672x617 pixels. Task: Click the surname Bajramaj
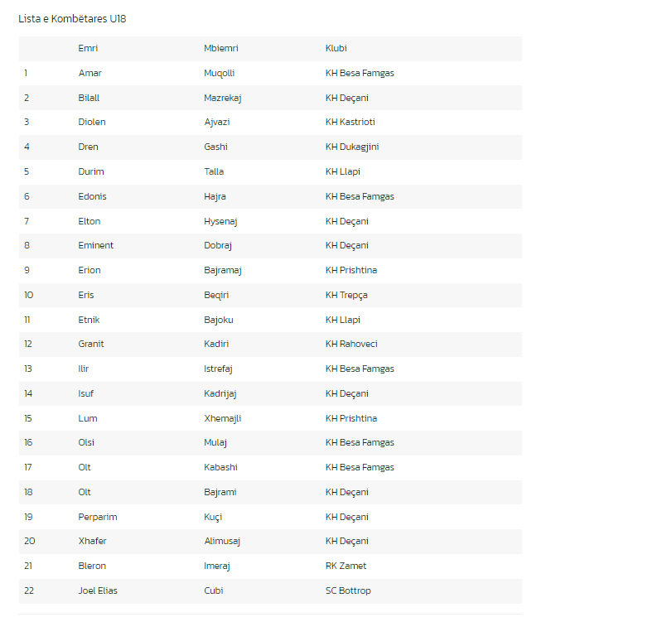click(x=222, y=270)
